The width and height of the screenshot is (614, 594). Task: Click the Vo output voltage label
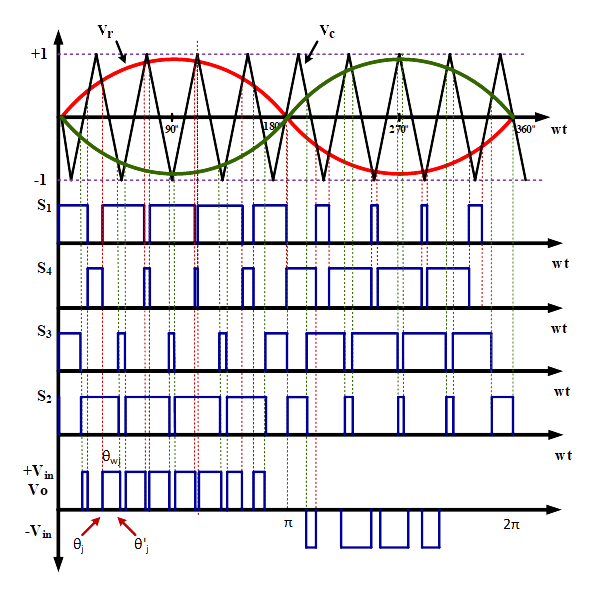38,490
